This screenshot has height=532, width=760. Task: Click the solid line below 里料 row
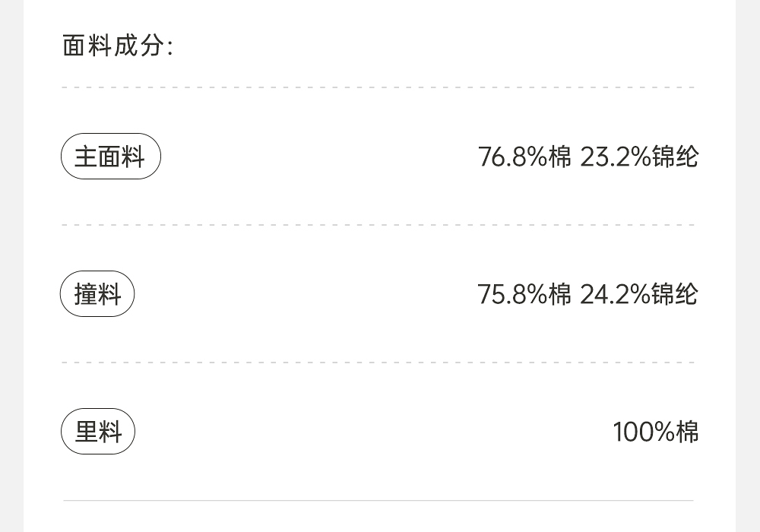378,500
